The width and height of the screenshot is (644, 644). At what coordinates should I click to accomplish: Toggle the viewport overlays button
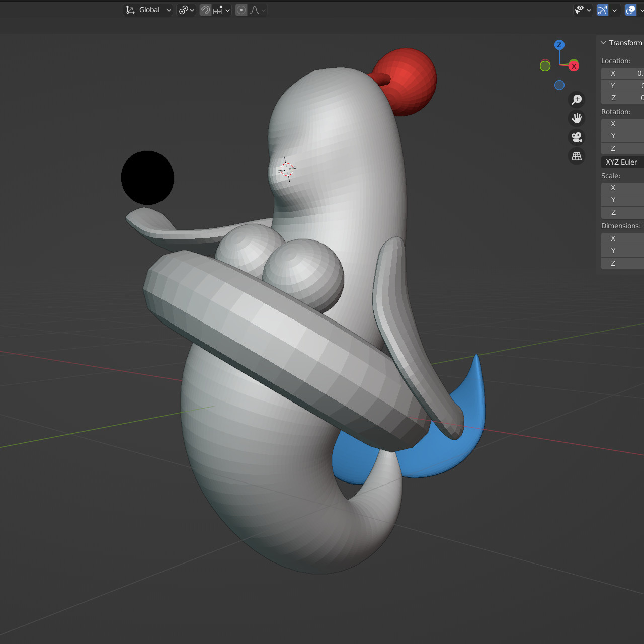coord(630,10)
